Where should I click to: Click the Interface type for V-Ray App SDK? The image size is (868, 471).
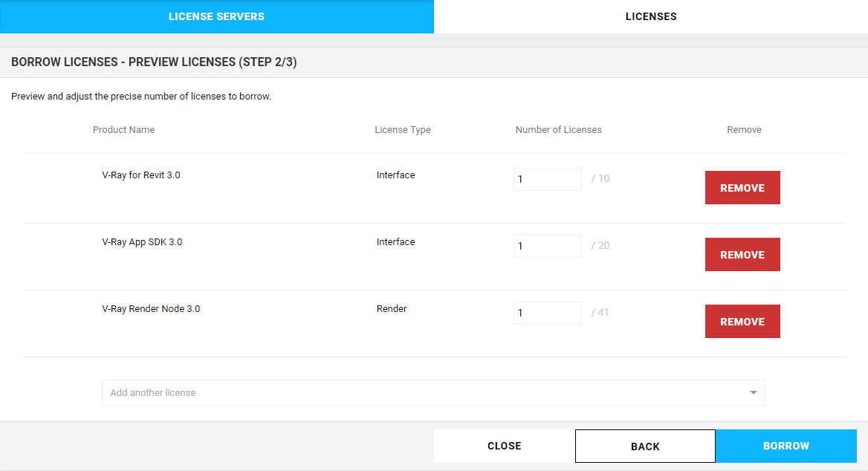(396, 242)
